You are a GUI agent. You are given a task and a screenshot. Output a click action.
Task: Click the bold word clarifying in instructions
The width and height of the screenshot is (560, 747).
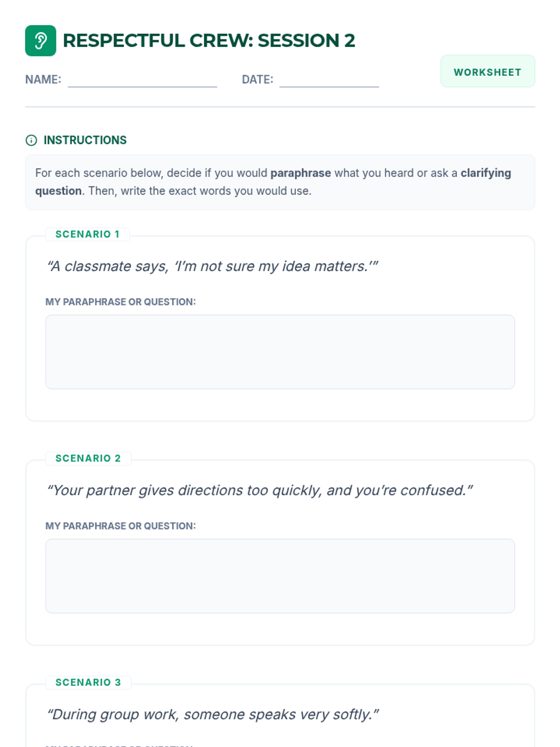tap(485, 173)
